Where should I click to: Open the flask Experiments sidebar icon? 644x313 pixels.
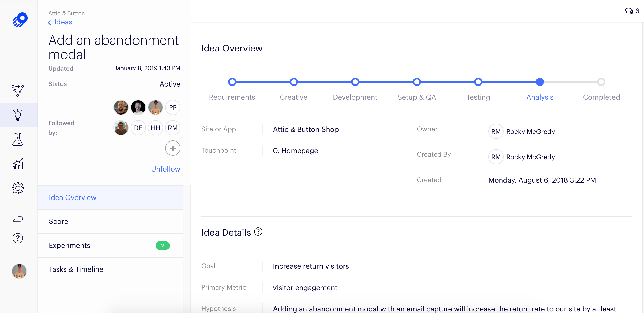click(18, 139)
